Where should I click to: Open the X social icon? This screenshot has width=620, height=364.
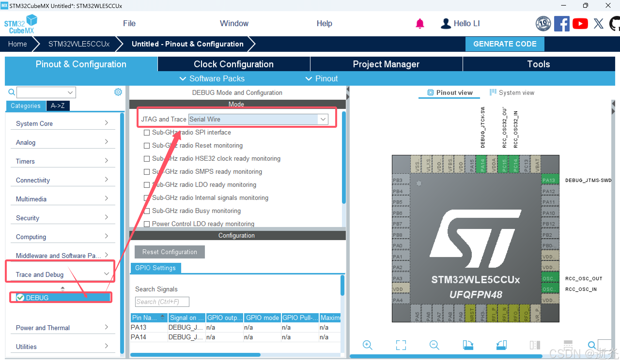pos(598,24)
